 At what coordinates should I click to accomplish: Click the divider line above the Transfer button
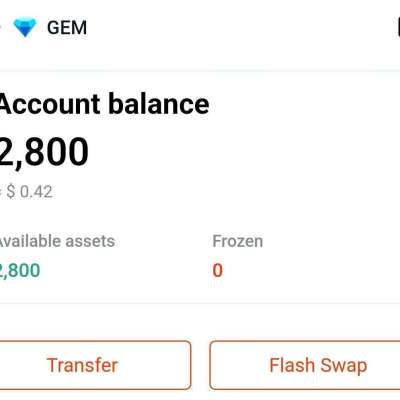pyautogui.click(x=200, y=303)
